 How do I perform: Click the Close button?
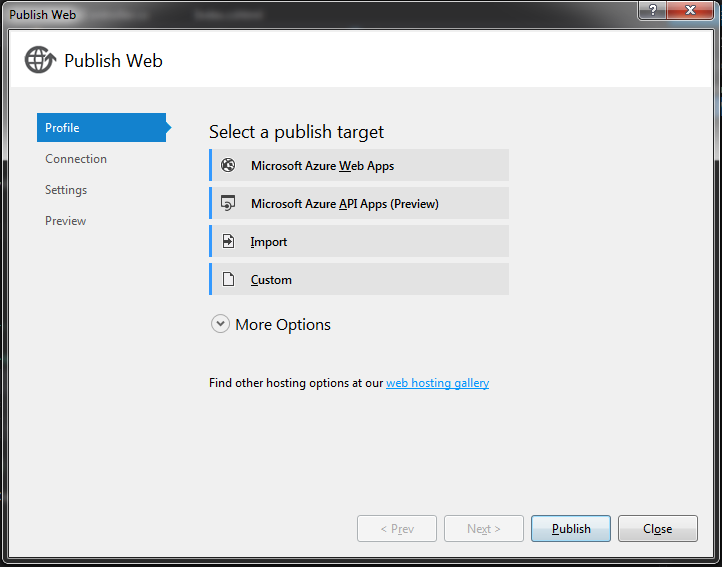(658, 528)
